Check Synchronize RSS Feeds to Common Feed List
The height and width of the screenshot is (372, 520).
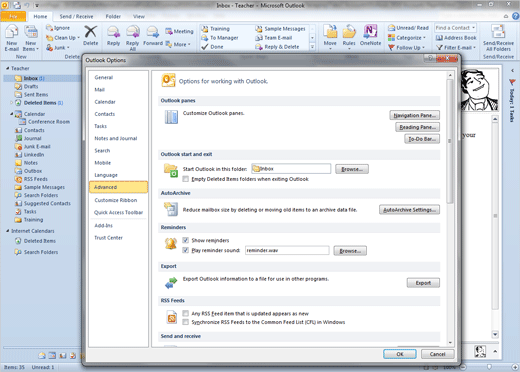click(x=185, y=322)
